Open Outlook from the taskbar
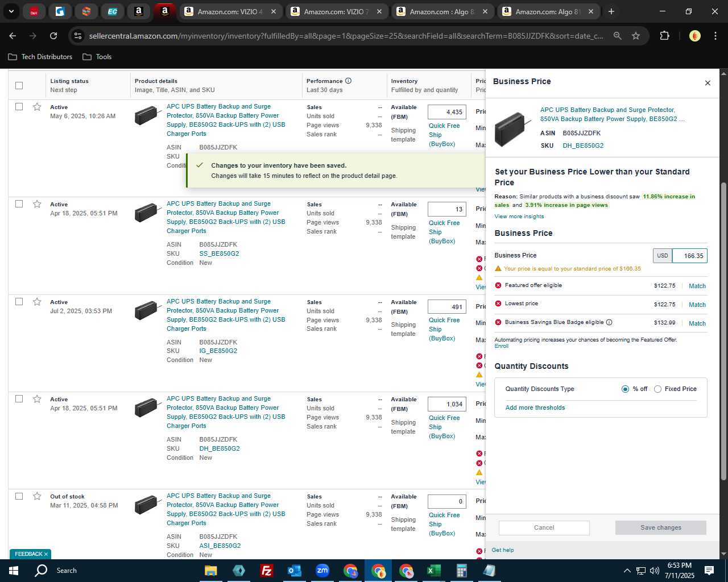The image size is (728, 582). [x=294, y=571]
